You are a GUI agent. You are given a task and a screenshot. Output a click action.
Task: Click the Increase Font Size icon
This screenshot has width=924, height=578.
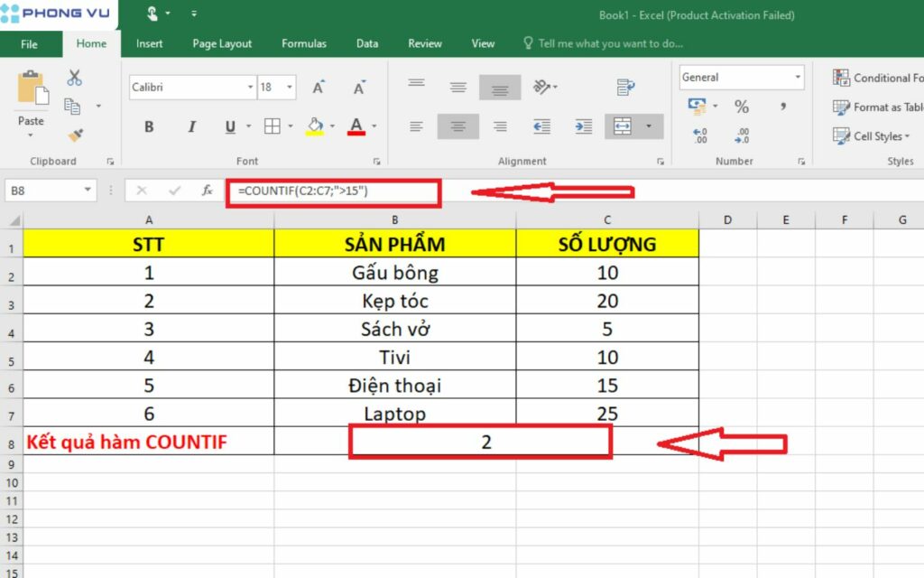[319, 88]
